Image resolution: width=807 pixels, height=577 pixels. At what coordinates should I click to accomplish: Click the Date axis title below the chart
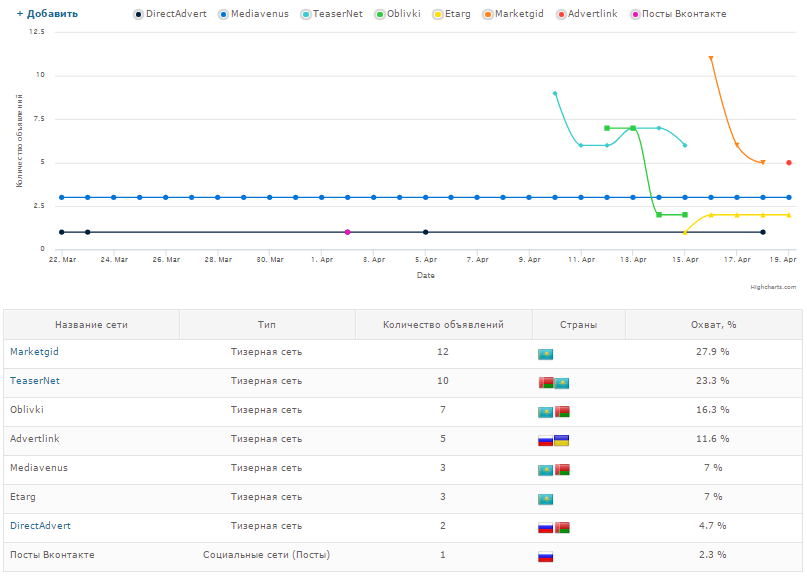click(426, 275)
